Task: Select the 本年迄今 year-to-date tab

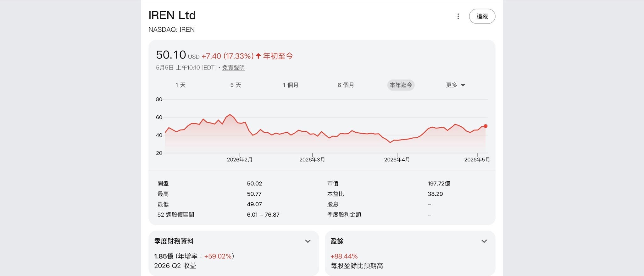Action: (x=401, y=85)
